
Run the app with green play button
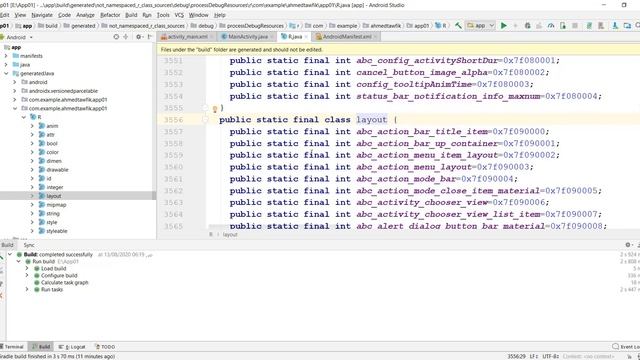[x=504, y=26]
